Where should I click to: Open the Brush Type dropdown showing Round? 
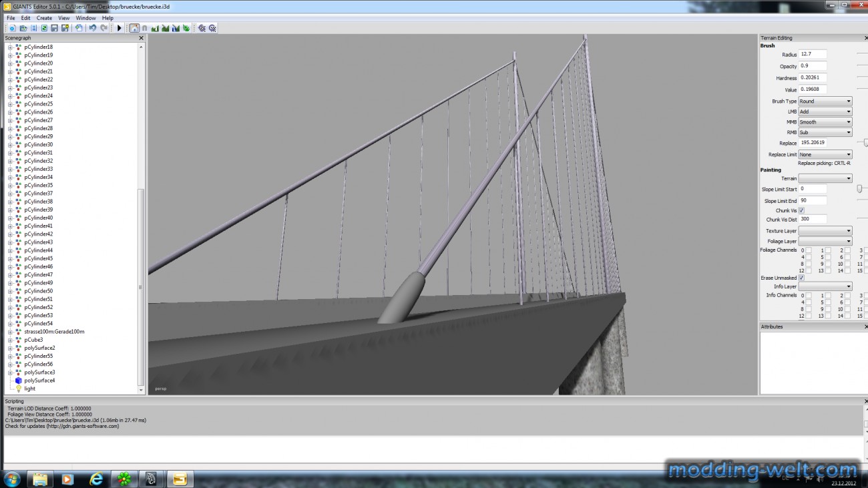pyautogui.click(x=825, y=101)
